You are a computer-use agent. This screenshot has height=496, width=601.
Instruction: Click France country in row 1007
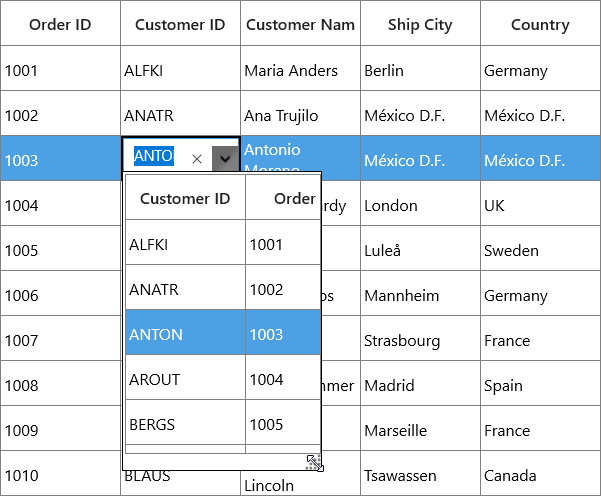tap(540, 340)
